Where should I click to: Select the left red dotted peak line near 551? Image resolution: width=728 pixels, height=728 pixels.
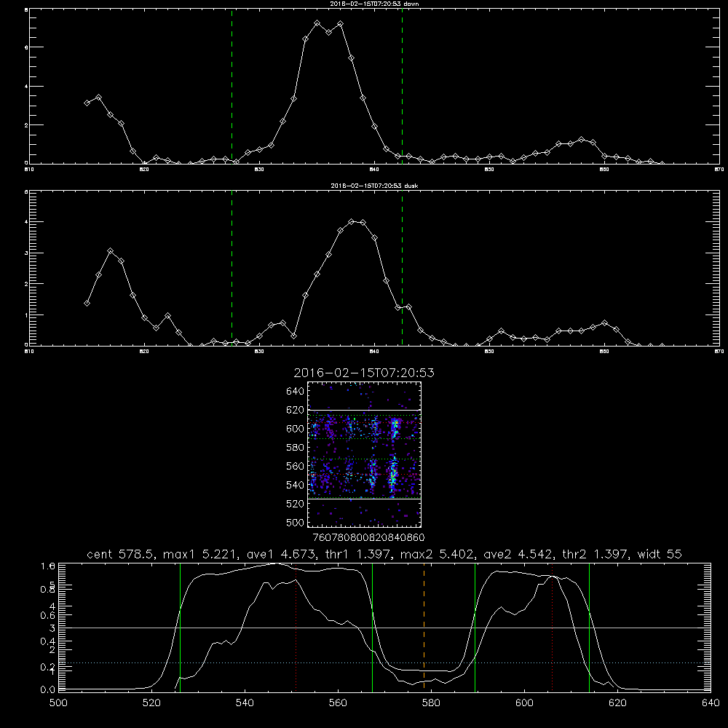[296, 627]
